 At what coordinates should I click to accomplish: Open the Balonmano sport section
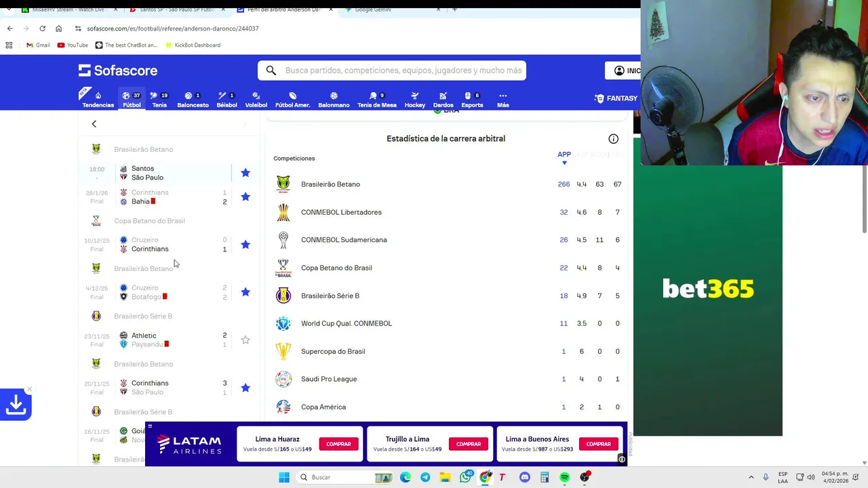tap(334, 99)
